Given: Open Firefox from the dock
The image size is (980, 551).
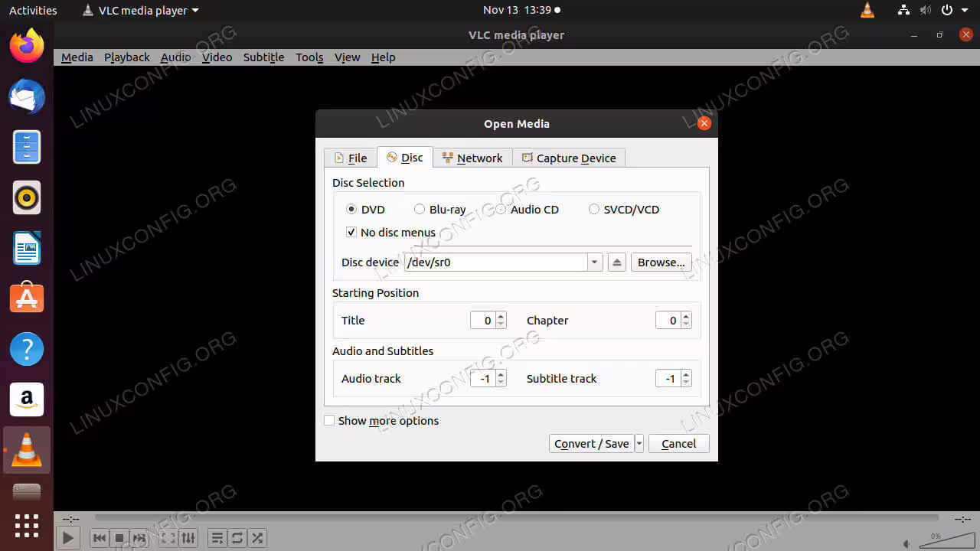Looking at the screenshot, I should [x=27, y=46].
